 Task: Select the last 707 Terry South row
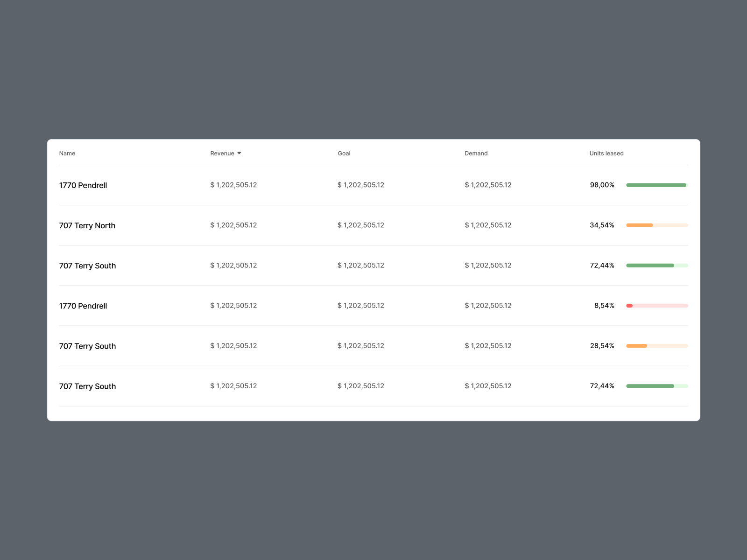(x=87, y=386)
